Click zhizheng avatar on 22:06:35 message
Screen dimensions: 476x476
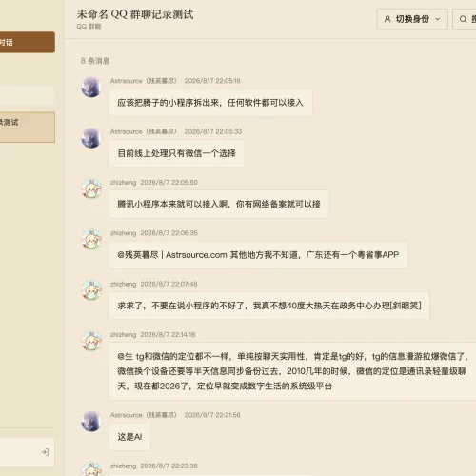coord(91,239)
